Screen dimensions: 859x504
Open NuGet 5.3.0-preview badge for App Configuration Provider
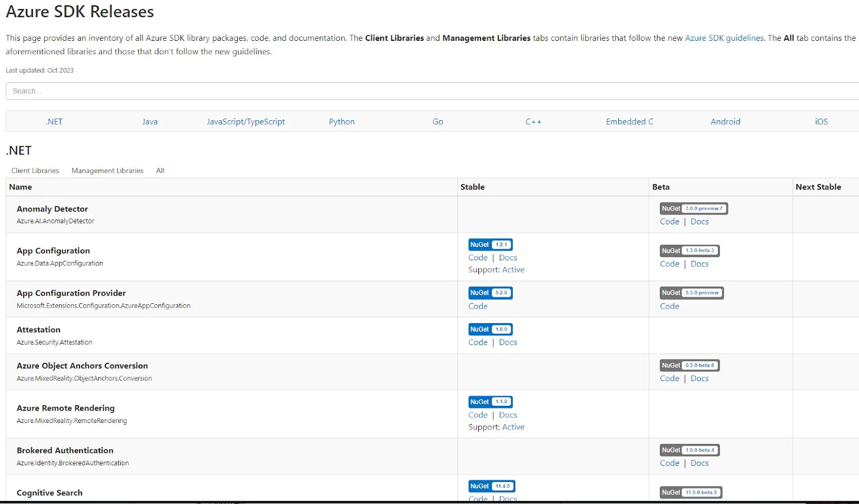691,293
